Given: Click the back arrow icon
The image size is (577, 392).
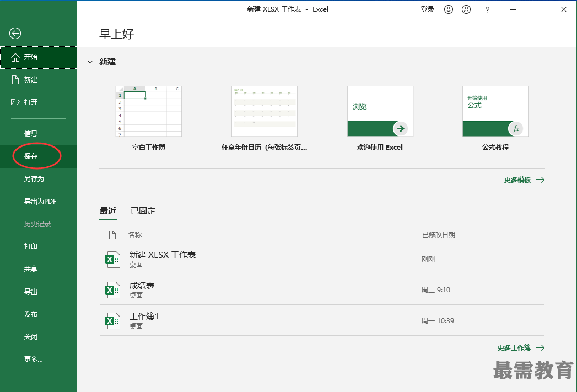Looking at the screenshot, I should point(15,34).
